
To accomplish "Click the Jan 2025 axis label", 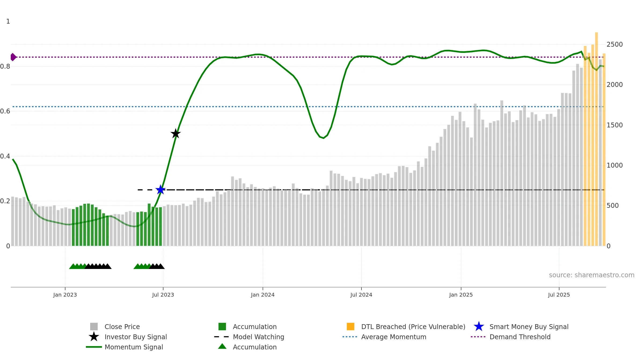I will pyautogui.click(x=461, y=295).
